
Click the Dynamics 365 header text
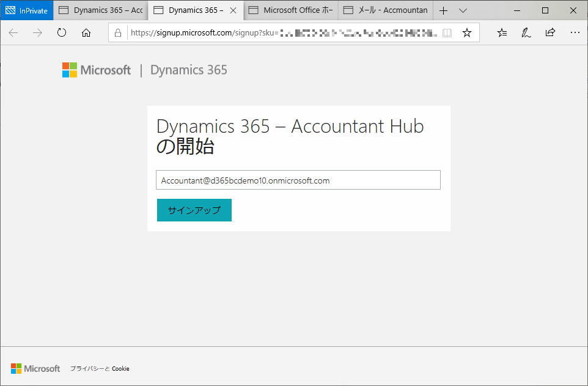tap(189, 70)
